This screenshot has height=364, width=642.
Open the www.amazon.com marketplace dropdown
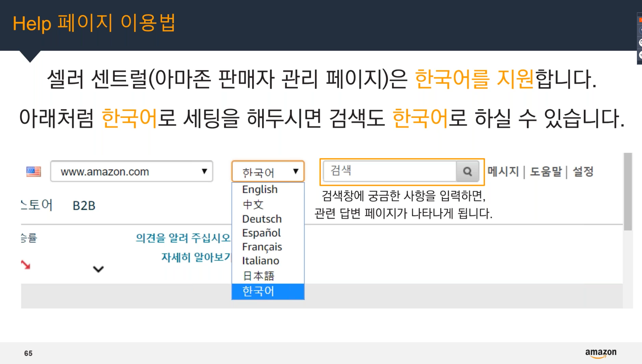coord(132,171)
